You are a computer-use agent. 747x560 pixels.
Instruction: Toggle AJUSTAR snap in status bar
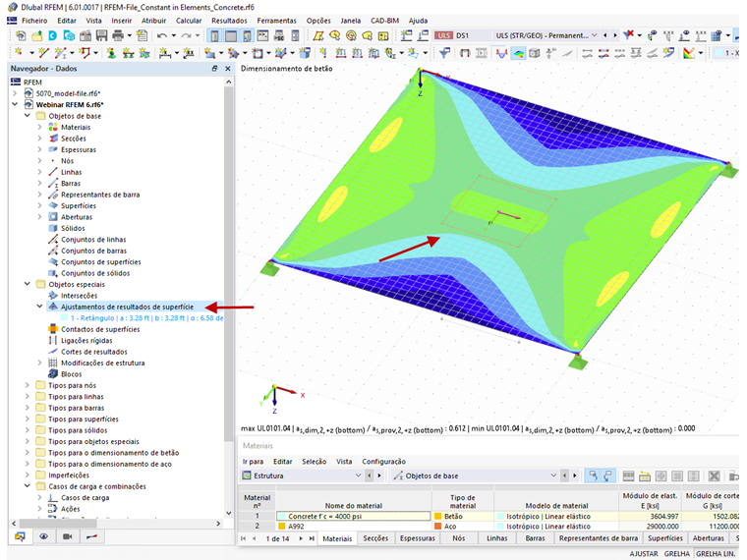pos(644,554)
